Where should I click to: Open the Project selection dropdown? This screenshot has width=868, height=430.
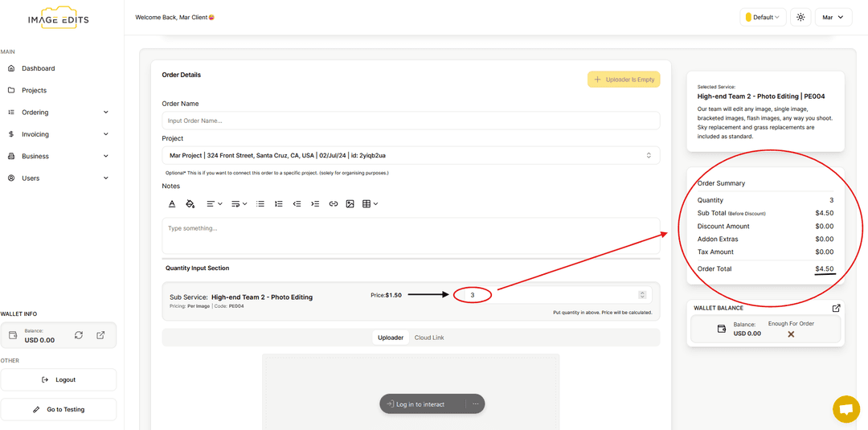pyautogui.click(x=411, y=155)
